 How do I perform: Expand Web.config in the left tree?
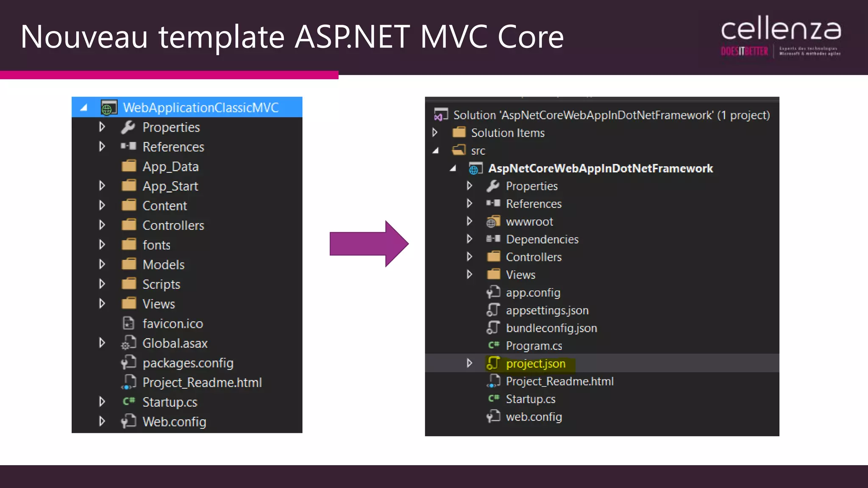[102, 421]
